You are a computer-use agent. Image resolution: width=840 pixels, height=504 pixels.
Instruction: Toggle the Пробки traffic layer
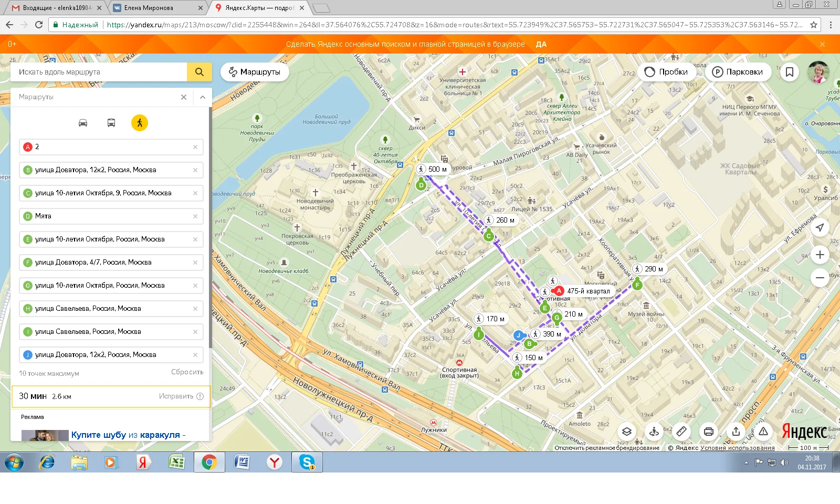[666, 72]
